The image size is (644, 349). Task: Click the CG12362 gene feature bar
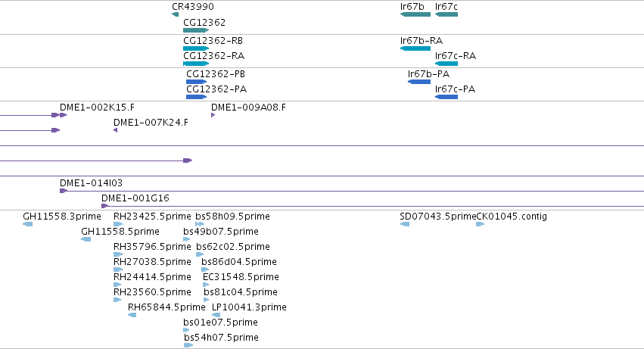pyautogui.click(x=196, y=30)
